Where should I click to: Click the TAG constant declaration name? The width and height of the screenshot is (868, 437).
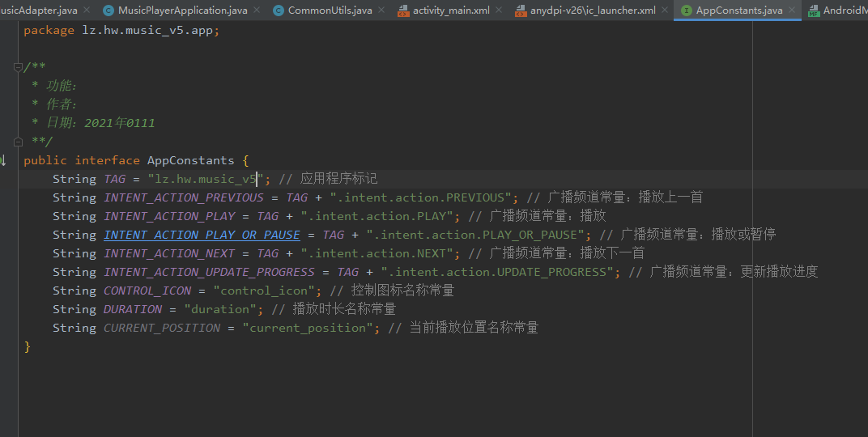pyautogui.click(x=115, y=179)
